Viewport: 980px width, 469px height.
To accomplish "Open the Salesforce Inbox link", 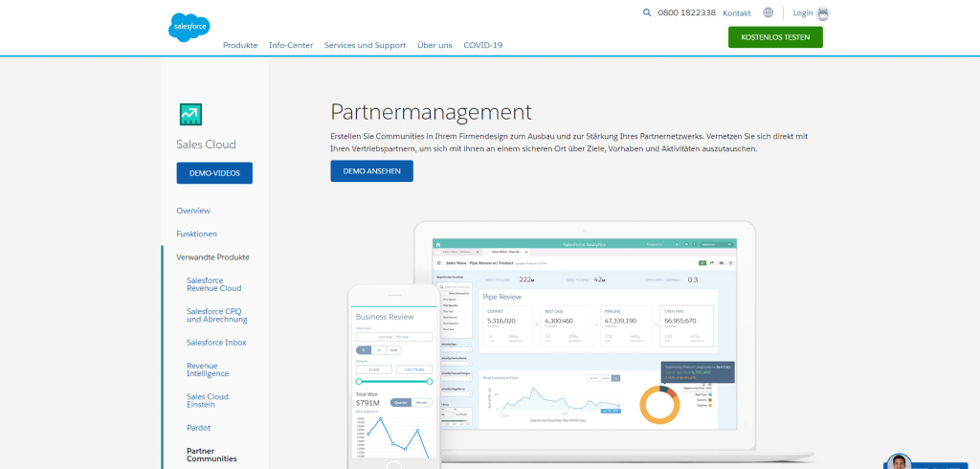I will pyautogui.click(x=216, y=343).
